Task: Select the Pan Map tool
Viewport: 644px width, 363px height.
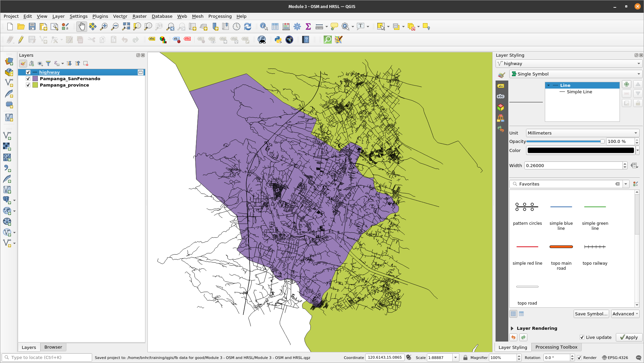Action: pos(82,27)
